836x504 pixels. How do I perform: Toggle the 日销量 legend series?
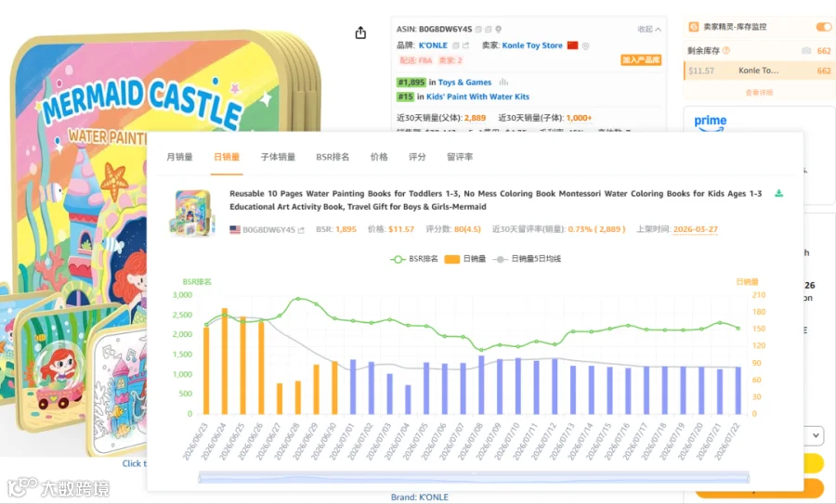[465, 259]
